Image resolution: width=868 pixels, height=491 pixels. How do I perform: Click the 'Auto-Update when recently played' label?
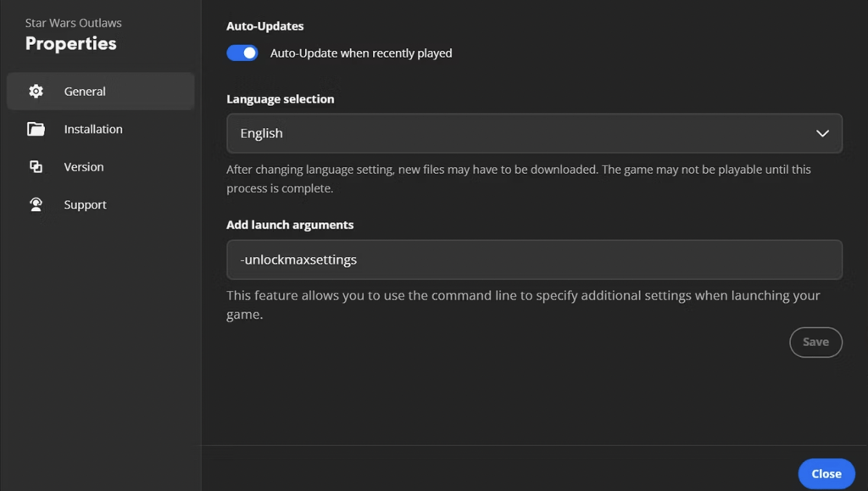click(361, 53)
